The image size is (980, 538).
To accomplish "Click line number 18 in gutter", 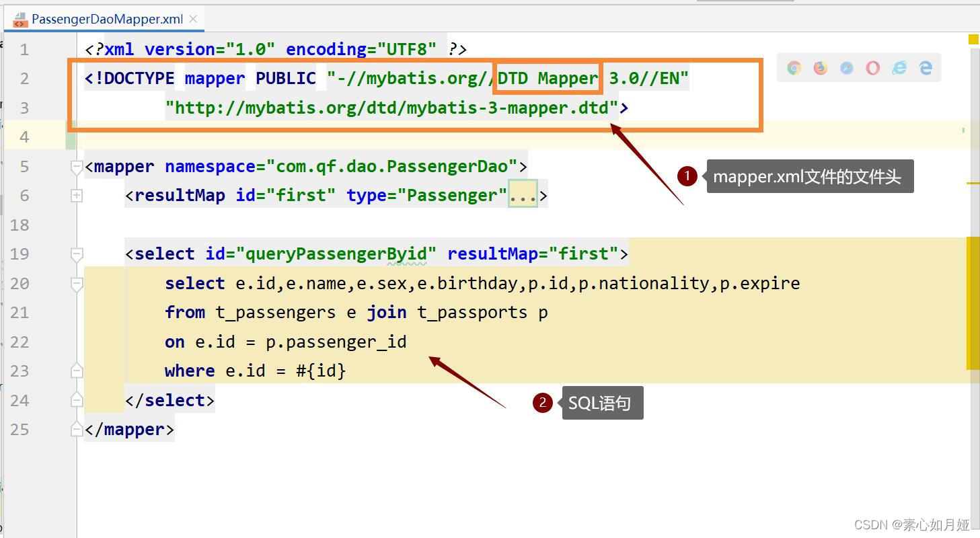I will point(20,225).
